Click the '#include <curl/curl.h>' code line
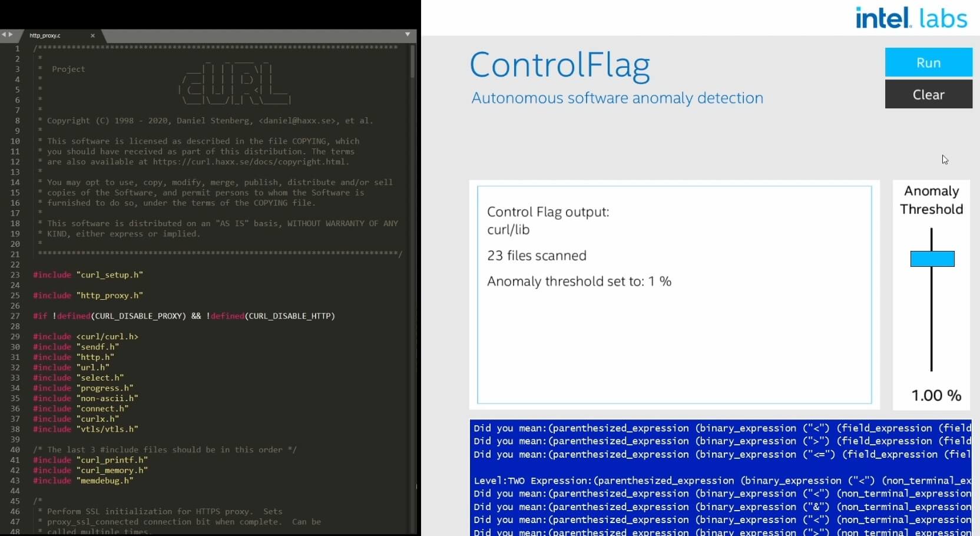 point(85,337)
